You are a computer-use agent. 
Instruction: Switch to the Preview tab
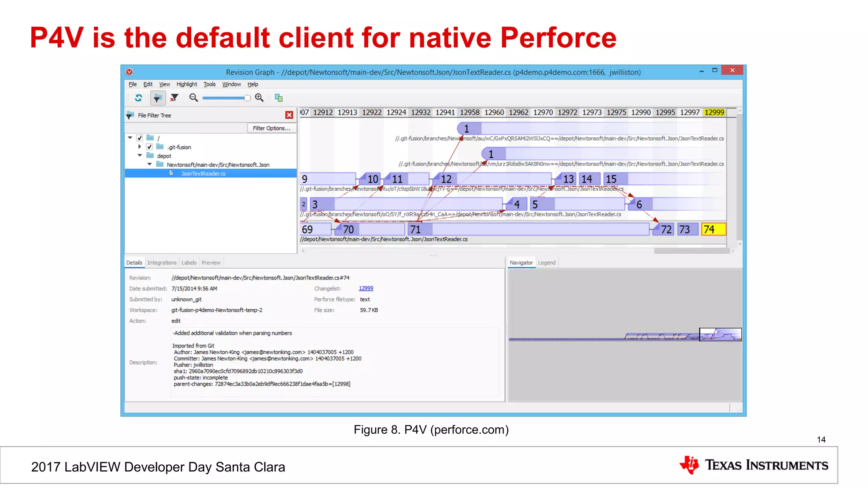click(211, 263)
